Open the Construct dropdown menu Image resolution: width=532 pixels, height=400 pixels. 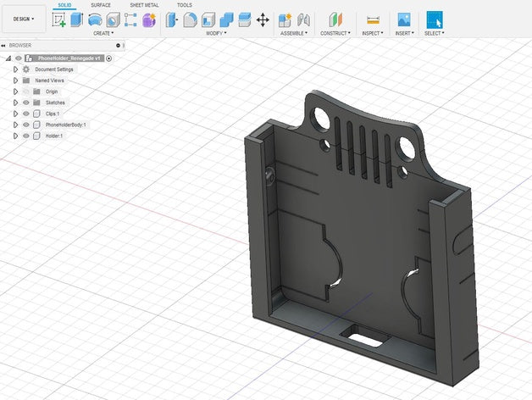335,33
